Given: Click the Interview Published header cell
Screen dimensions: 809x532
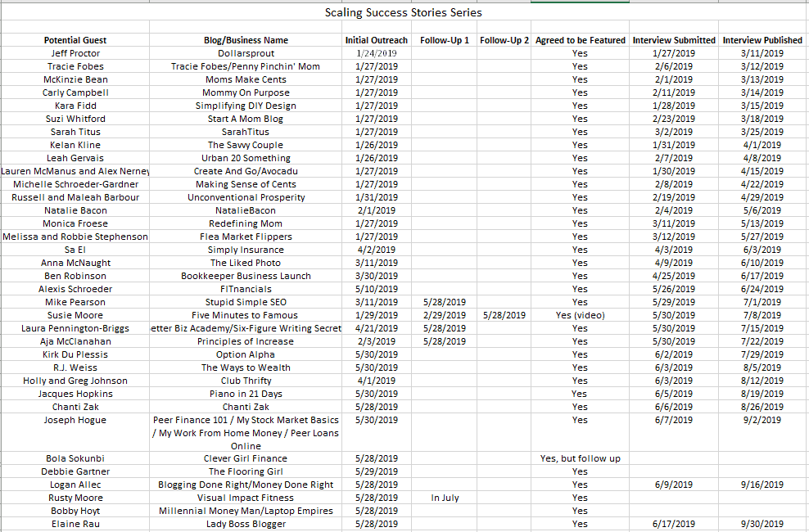Looking at the screenshot, I should tap(763, 39).
